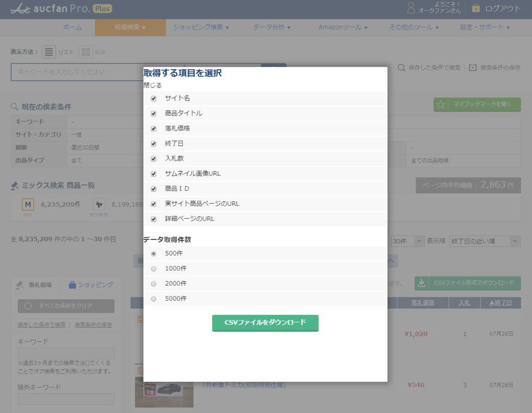Select the 1000件 radio option
The image size is (532, 413).
pyautogui.click(x=154, y=269)
